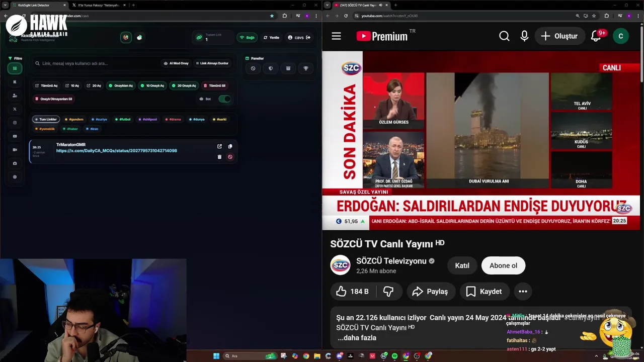This screenshot has width=644, height=362.
Task: Click the 10 Aç button
Action: coord(72,85)
